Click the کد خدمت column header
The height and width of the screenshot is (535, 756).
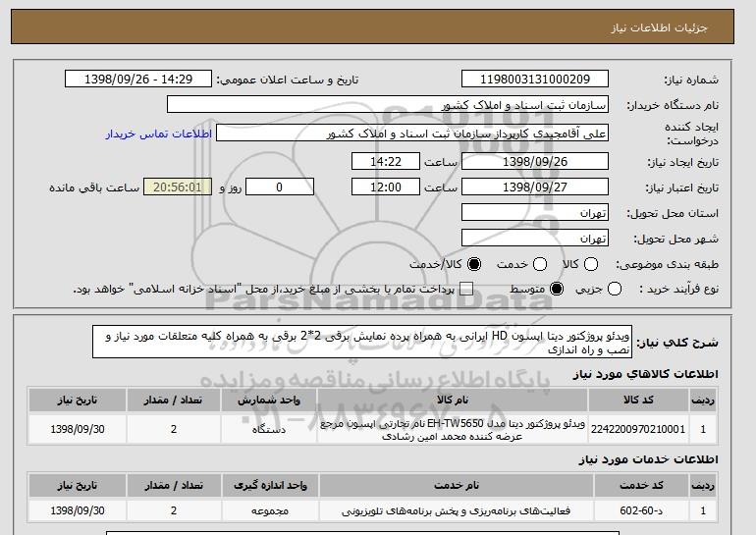641,485
